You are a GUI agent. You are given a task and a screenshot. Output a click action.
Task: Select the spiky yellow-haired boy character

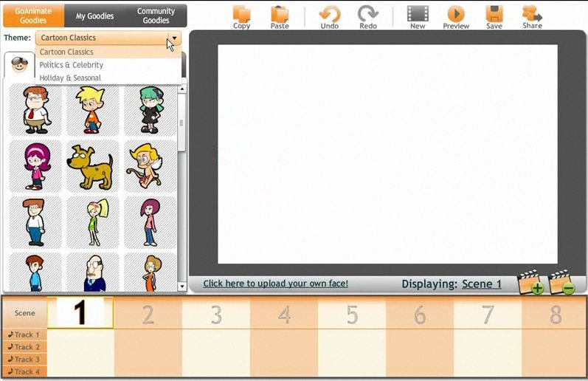(93, 110)
